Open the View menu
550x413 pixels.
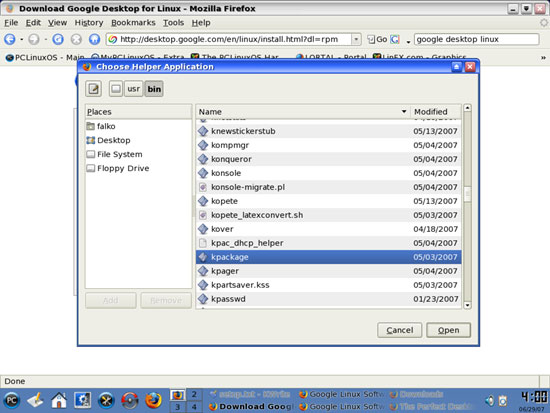coord(57,23)
